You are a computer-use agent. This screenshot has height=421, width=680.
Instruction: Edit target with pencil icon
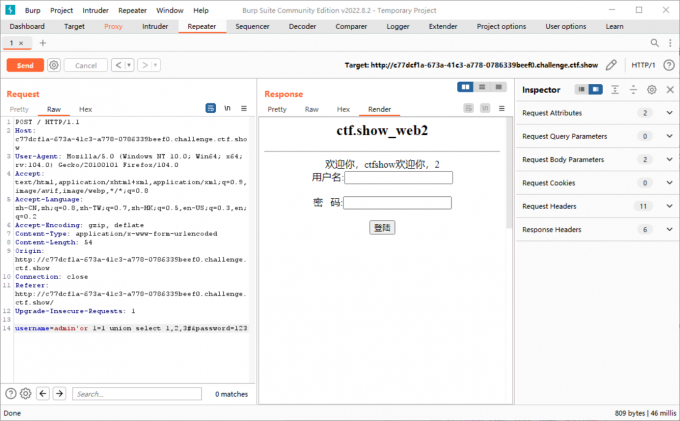(611, 65)
